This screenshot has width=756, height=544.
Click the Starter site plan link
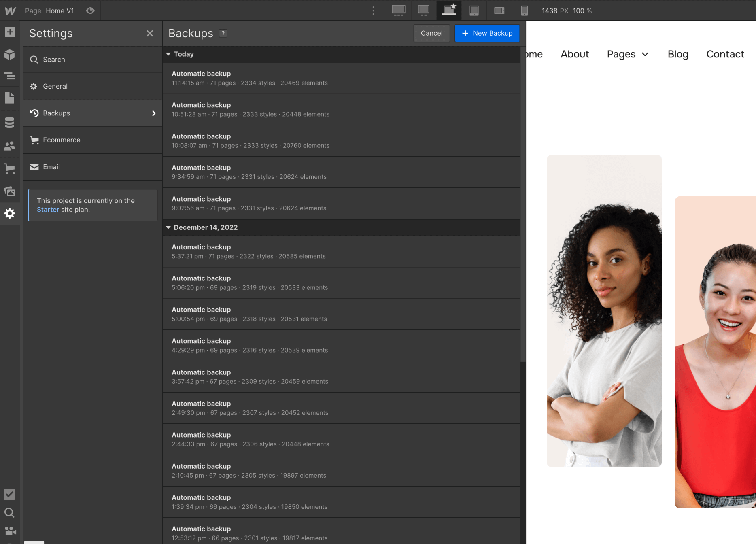pos(48,210)
